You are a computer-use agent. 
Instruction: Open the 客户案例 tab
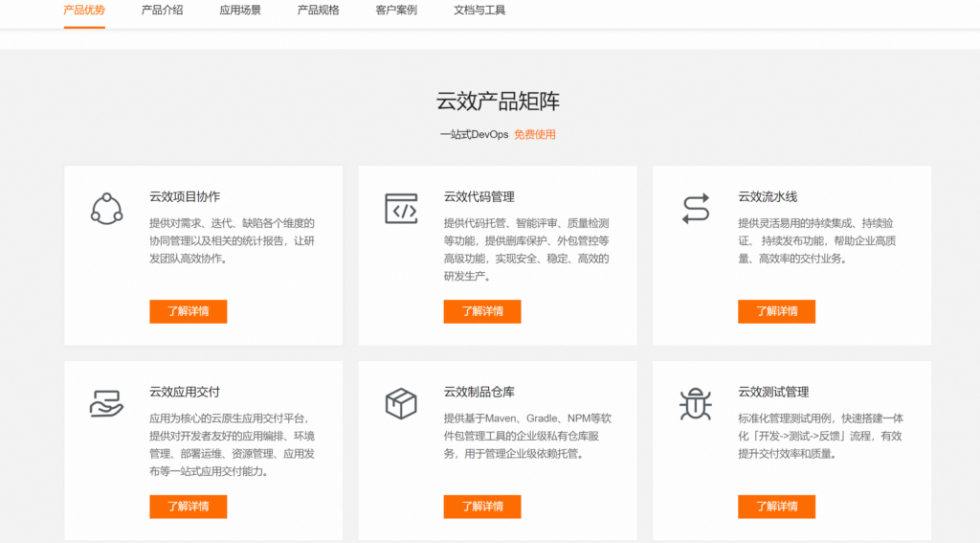point(396,10)
